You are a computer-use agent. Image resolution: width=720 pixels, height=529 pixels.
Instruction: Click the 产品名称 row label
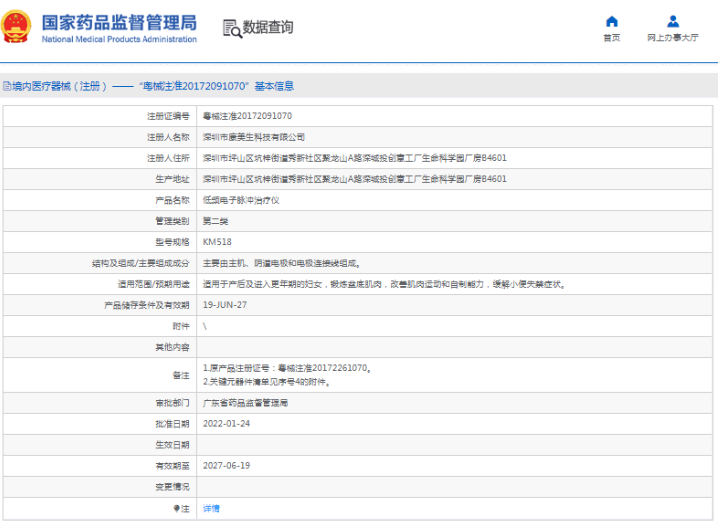pos(172,200)
